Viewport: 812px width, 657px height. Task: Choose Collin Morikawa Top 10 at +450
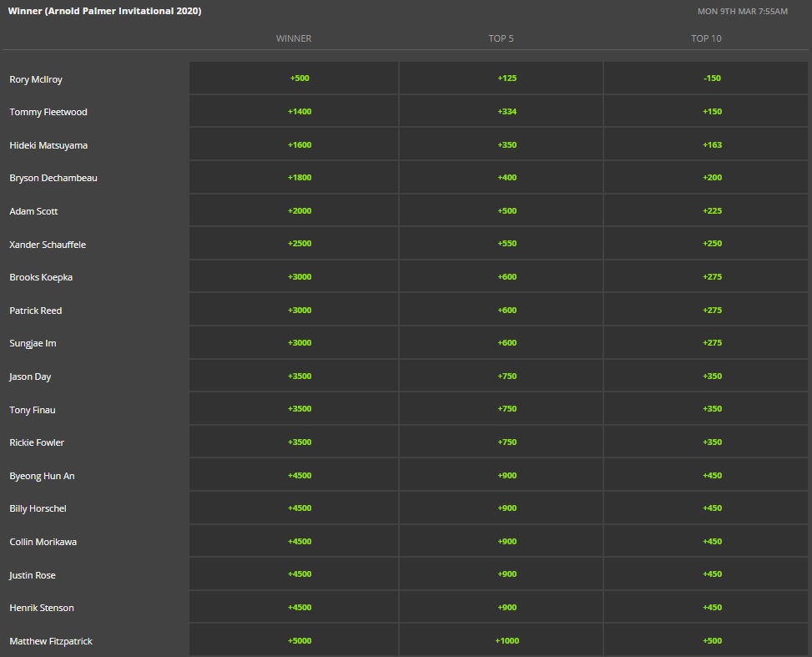[705, 541]
